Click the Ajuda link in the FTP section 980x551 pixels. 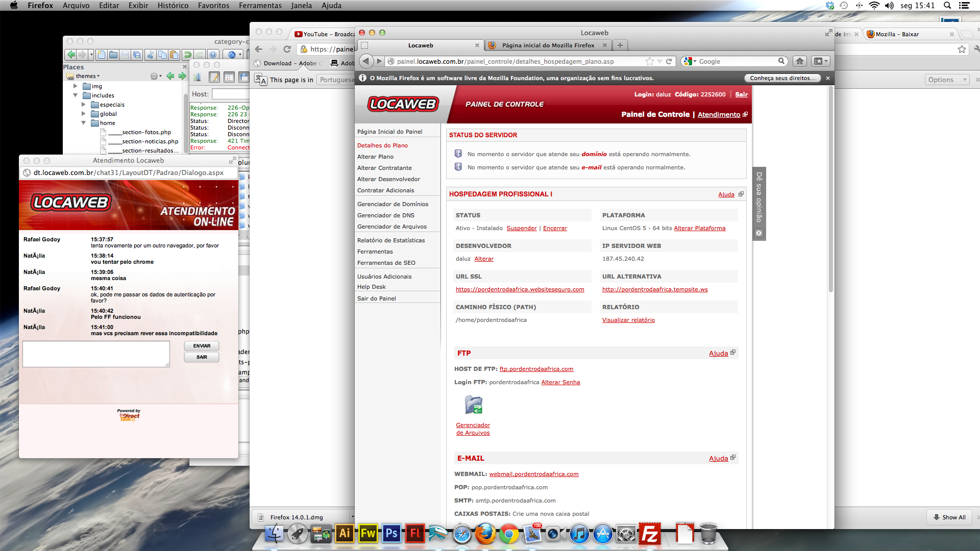[x=718, y=353]
